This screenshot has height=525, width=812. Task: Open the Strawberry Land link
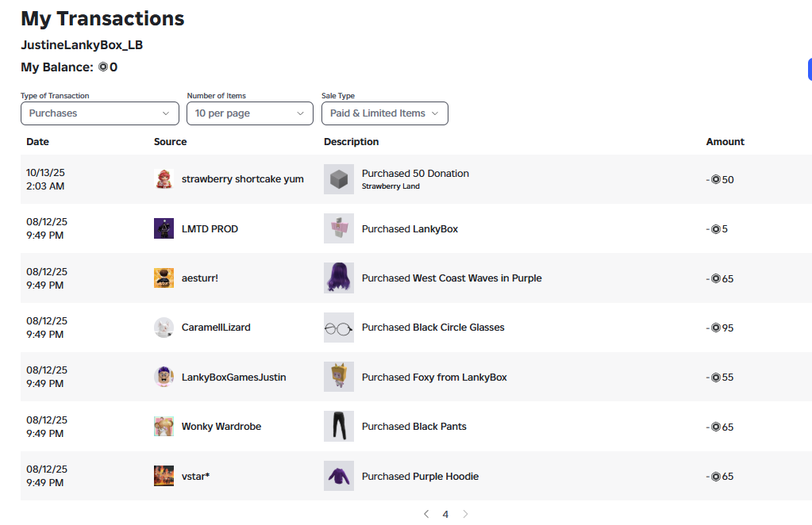[391, 186]
